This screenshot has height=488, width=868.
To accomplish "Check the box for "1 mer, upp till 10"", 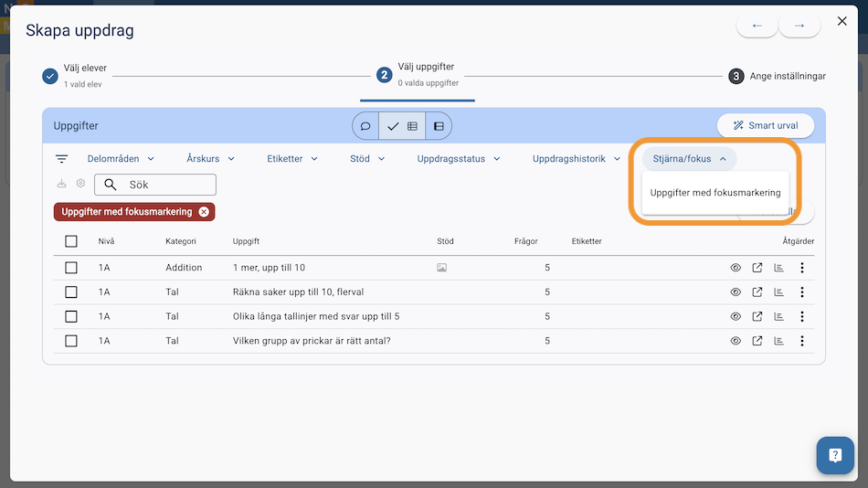I will coord(71,268).
